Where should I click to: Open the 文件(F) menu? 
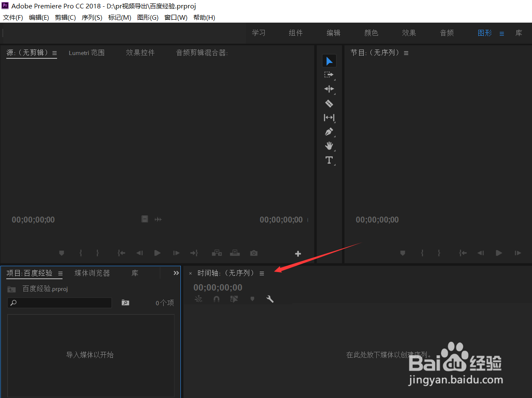click(13, 18)
